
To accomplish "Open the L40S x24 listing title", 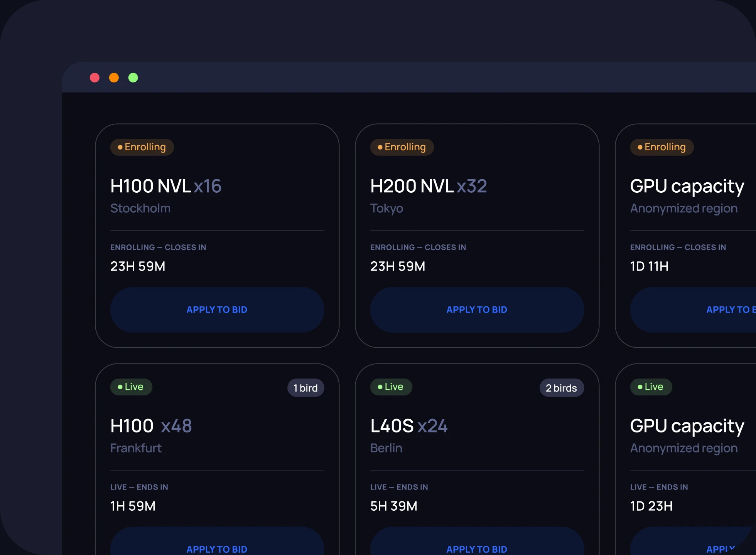I will pyautogui.click(x=409, y=426).
